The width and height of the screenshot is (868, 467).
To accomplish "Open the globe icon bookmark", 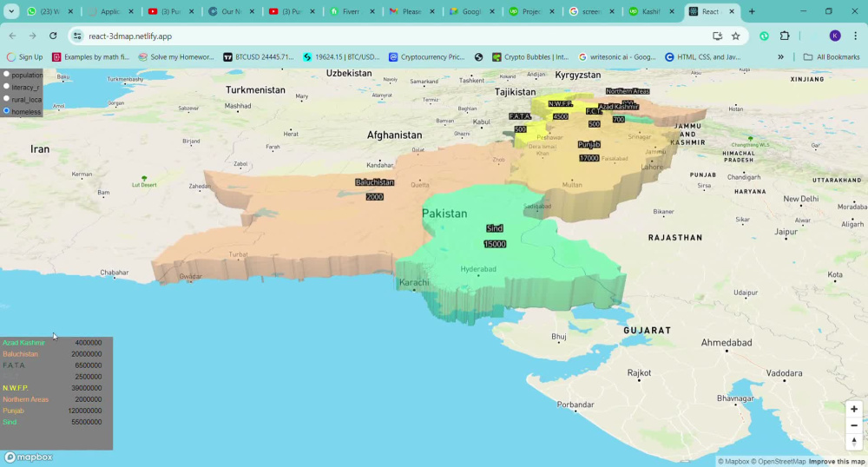I will click(479, 57).
